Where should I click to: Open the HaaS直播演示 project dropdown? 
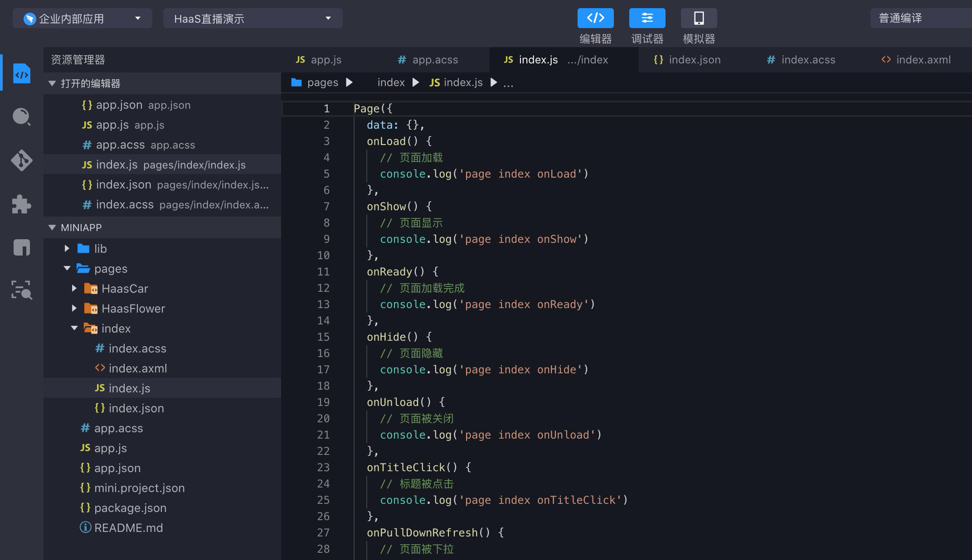[x=253, y=19]
